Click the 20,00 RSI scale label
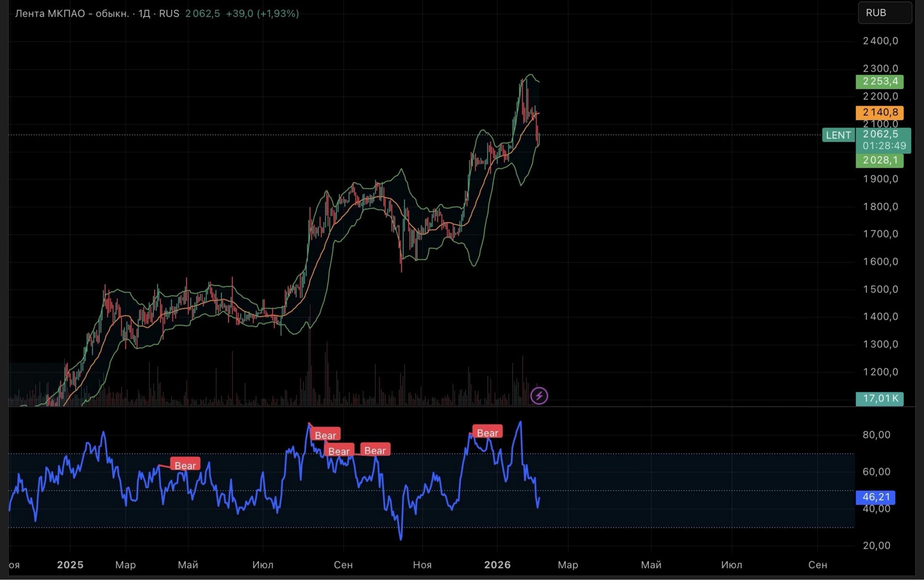 pyautogui.click(x=877, y=546)
